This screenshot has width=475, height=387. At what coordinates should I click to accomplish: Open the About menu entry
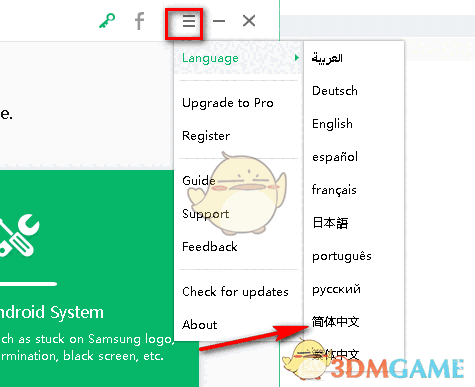(200, 325)
